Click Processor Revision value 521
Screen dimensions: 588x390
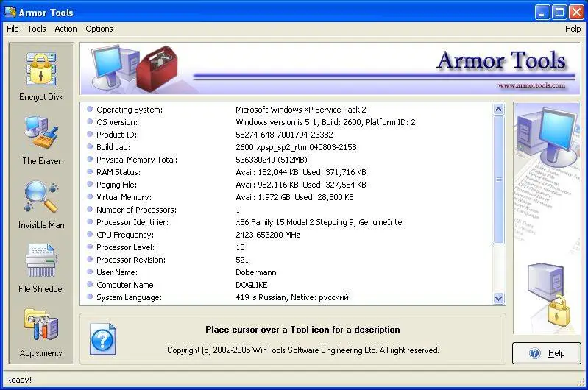click(x=242, y=260)
